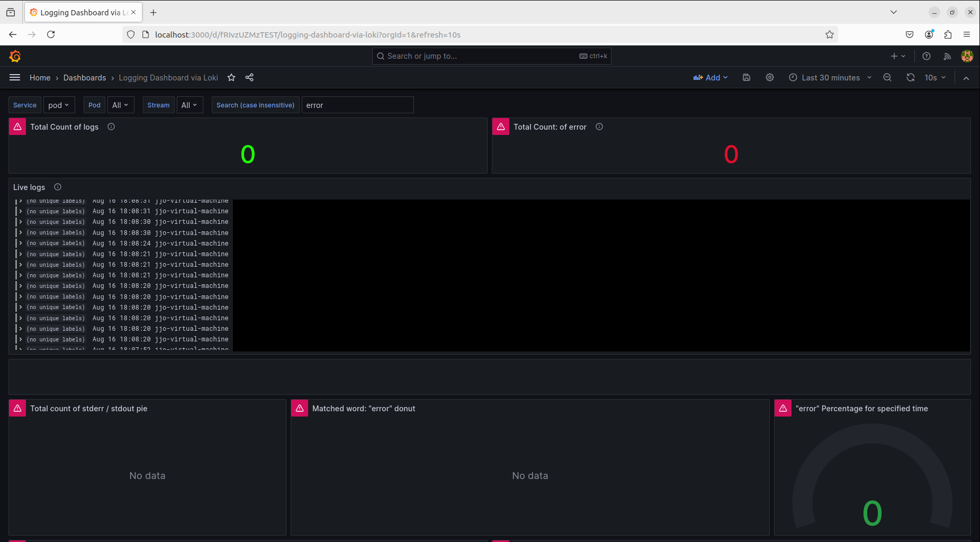Share the dashboard via the share icon
This screenshot has height=542, width=980.
point(249,77)
